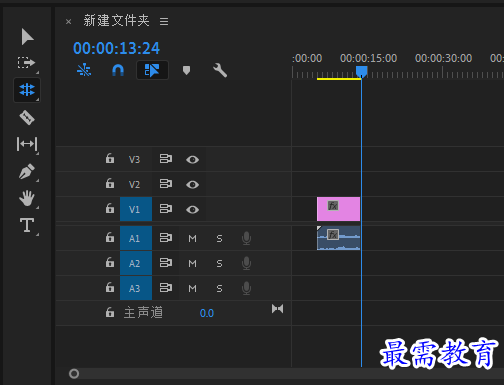Untarget the A2 audio track
Viewport: 504px width, 385px height.
click(136, 263)
